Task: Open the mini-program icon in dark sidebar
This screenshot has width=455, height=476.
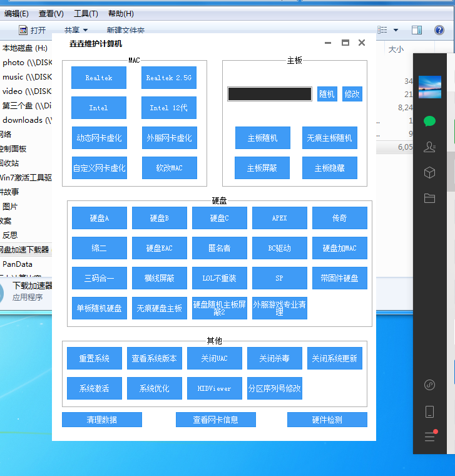Action: click(x=429, y=385)
